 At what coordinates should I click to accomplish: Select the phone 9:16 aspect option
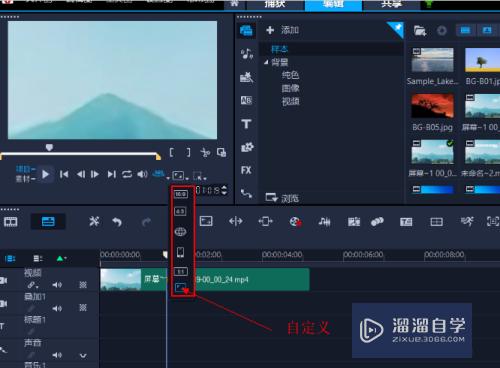tap(180, 252)
